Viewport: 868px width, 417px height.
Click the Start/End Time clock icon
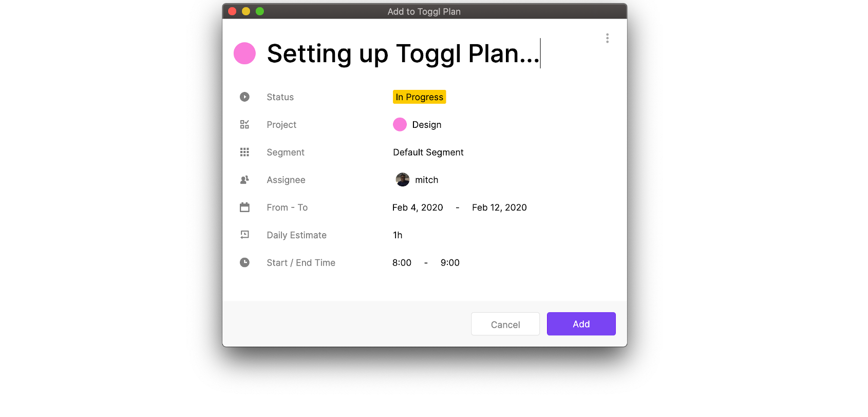pyautogui.click(x=244, y=262)
